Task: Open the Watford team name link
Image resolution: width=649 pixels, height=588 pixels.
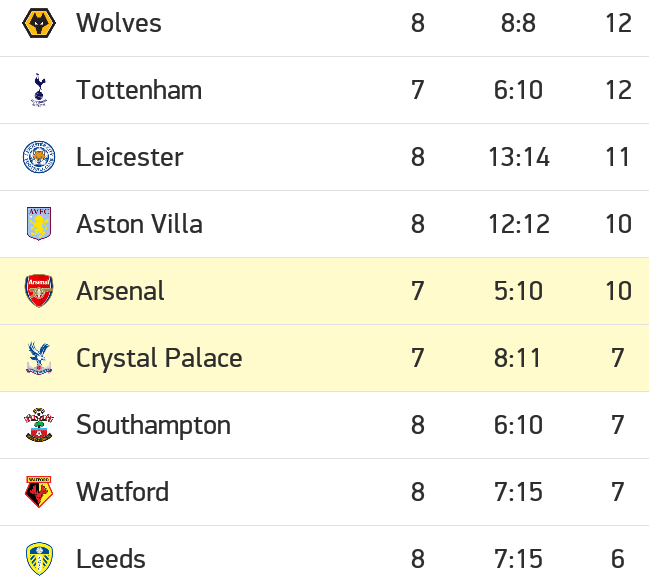Action: [123, 492]
